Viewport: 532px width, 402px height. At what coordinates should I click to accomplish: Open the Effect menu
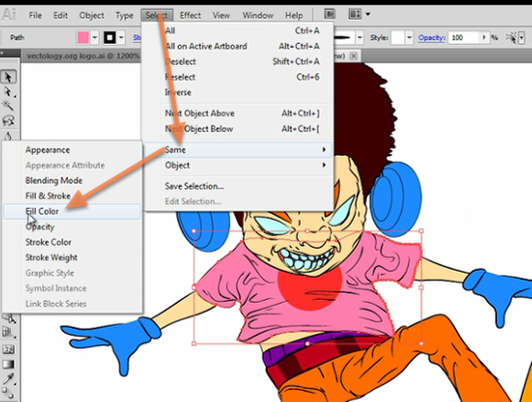pos(190,16)
